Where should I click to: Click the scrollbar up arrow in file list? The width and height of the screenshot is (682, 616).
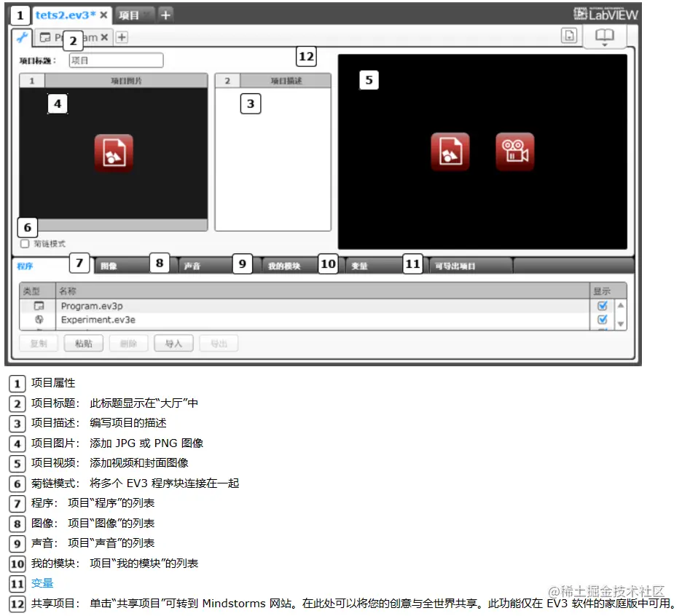pyautogui.click(x=620, y=306)
